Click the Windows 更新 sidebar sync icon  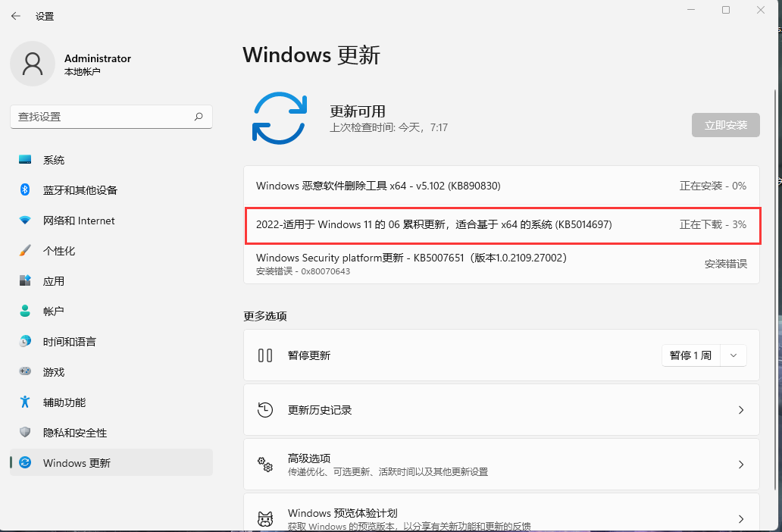(x=25, y=463)
